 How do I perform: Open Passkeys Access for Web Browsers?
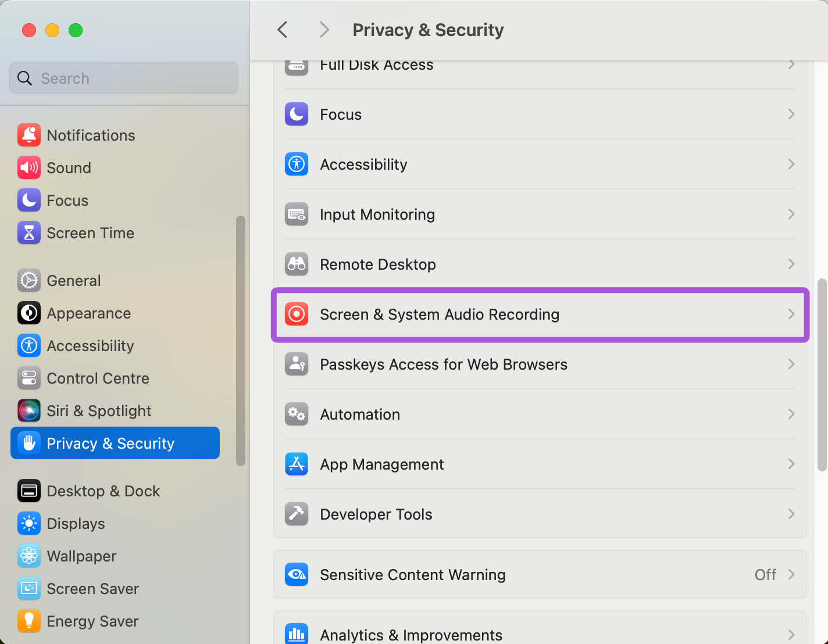[540, 364]
